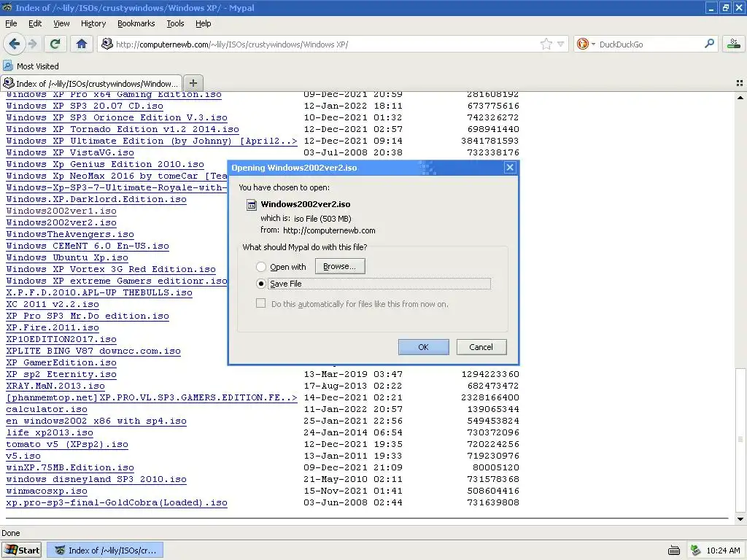
Task: Open the Most Visited bookmarks folder
Action: click(x=31, y=66)
